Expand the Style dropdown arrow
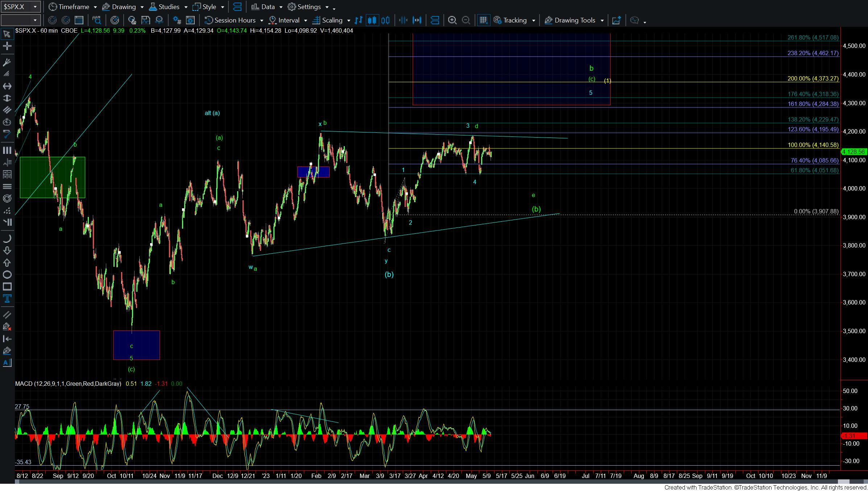This screenshot has height=491, width=868. coord(222,7)
